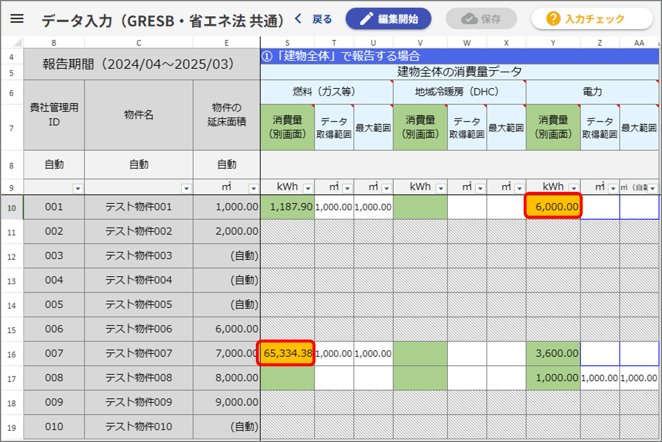This screenshot has width=662, height=442.
Task: Click the 保存 button
Action: [481, 19]
